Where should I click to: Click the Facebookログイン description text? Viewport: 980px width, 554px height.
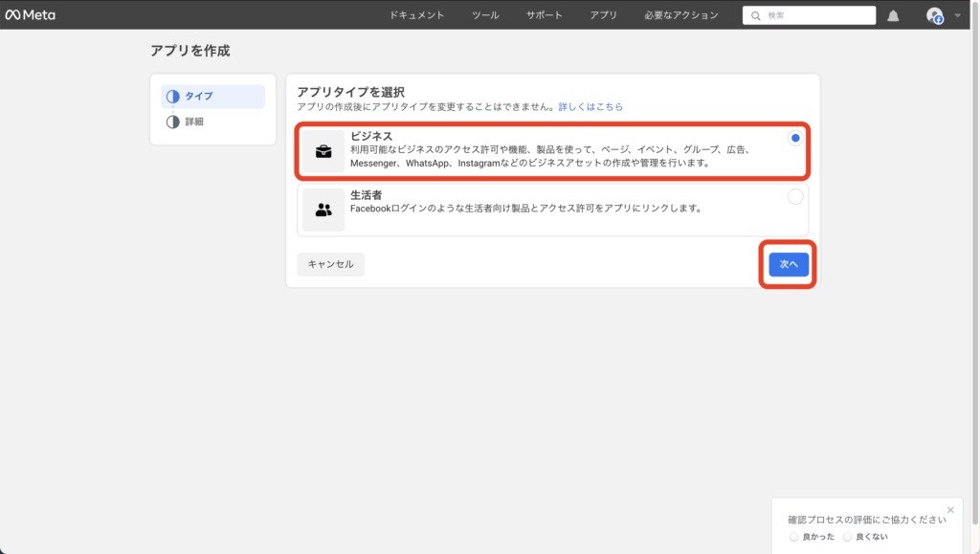coord(526,209)
